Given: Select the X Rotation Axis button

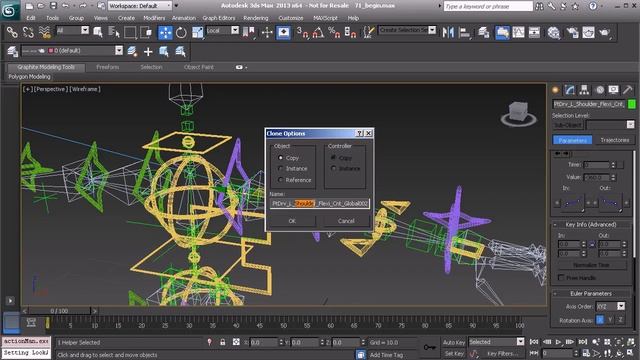Looking at the screenshot, I should [x=600, y=320].
